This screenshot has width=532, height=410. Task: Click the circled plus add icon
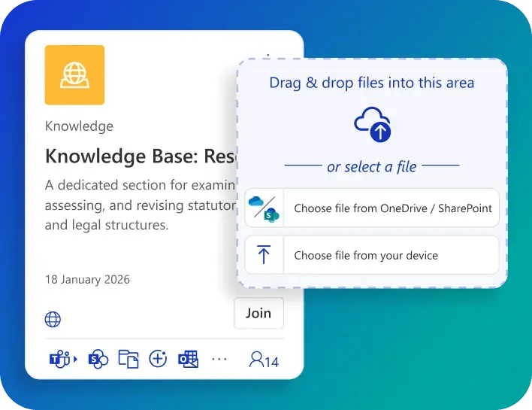click(x=158, y=359)
